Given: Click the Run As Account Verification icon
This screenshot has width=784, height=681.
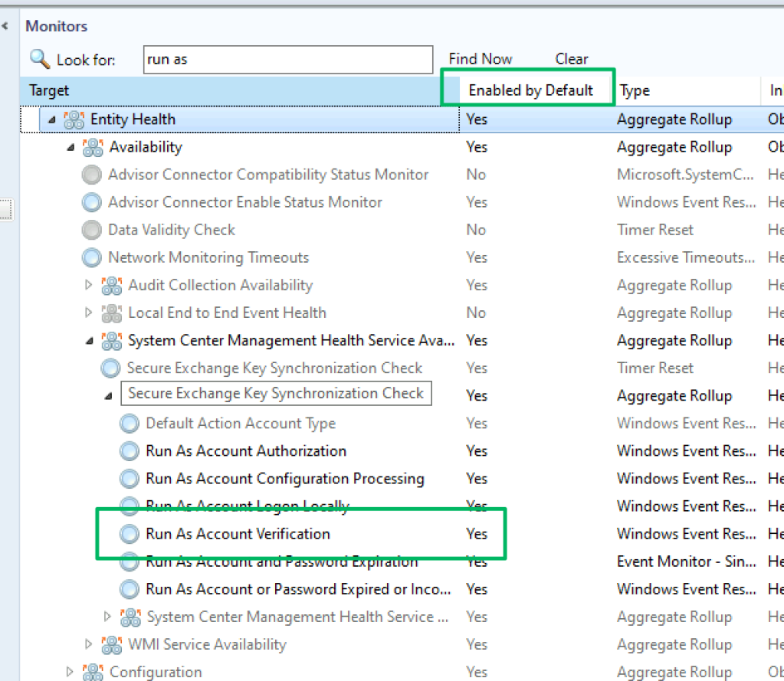Looking at the screenshot, I should pyautogui.click(x=130, y=534).
